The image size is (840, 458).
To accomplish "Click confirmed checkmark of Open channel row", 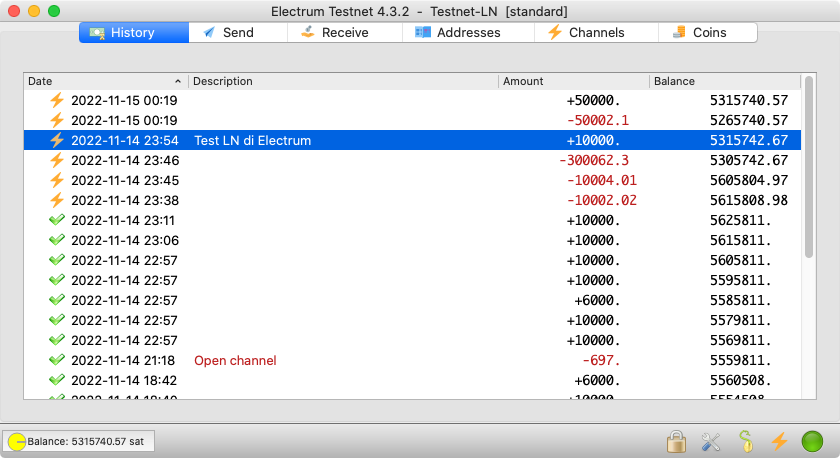I will tap(57, 359).
